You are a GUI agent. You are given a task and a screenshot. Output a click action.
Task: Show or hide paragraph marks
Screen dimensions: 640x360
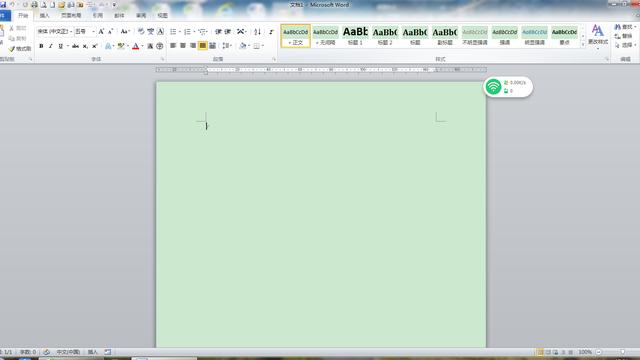coord(271,31)
